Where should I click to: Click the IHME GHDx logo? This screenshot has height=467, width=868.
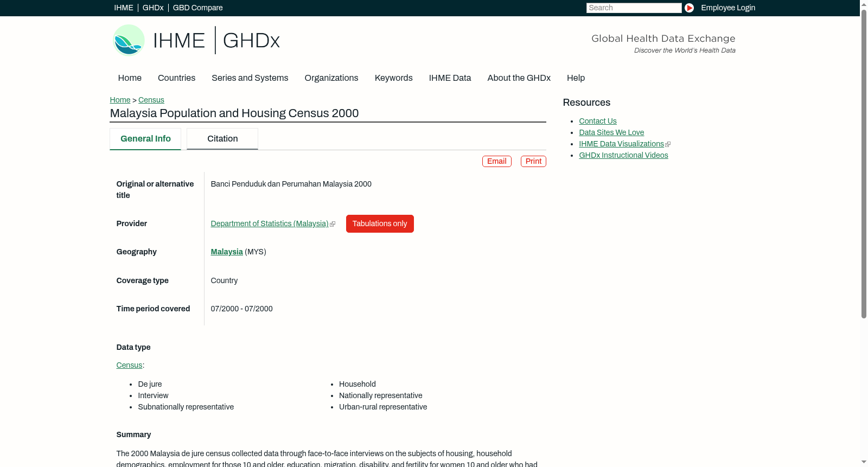pyautogui.click(x=196, y=40)
